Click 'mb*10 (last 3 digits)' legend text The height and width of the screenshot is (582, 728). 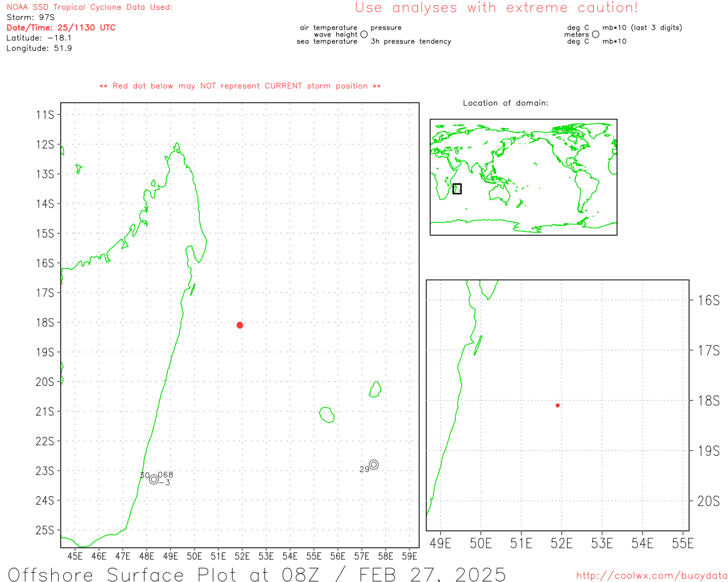click(642, 28)
